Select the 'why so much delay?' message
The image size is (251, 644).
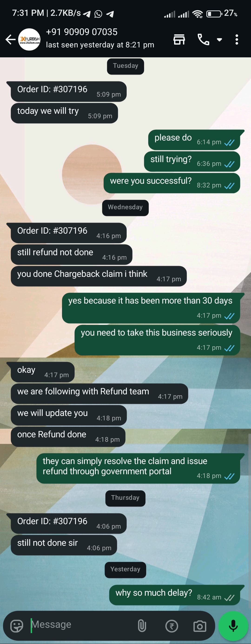175,595
